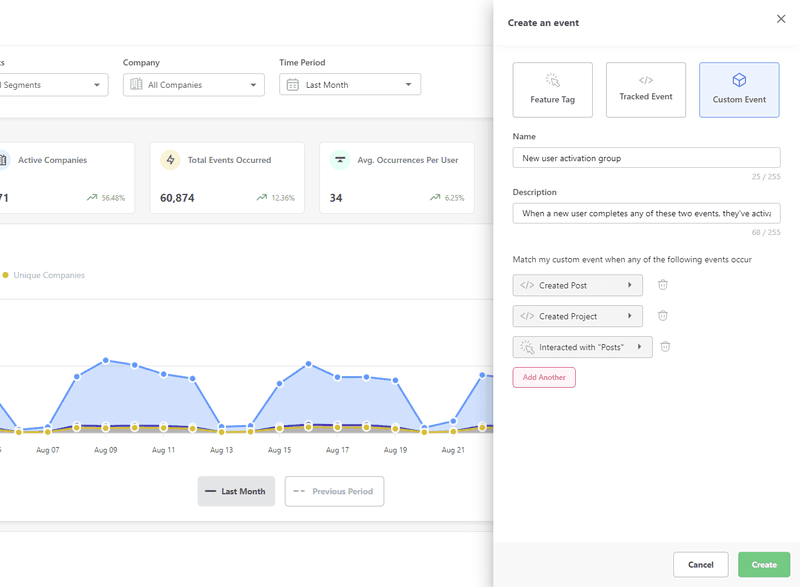This screenshot has height=587, width=800.
Task: Select the Custom Event option card
Action: [739, 89]
